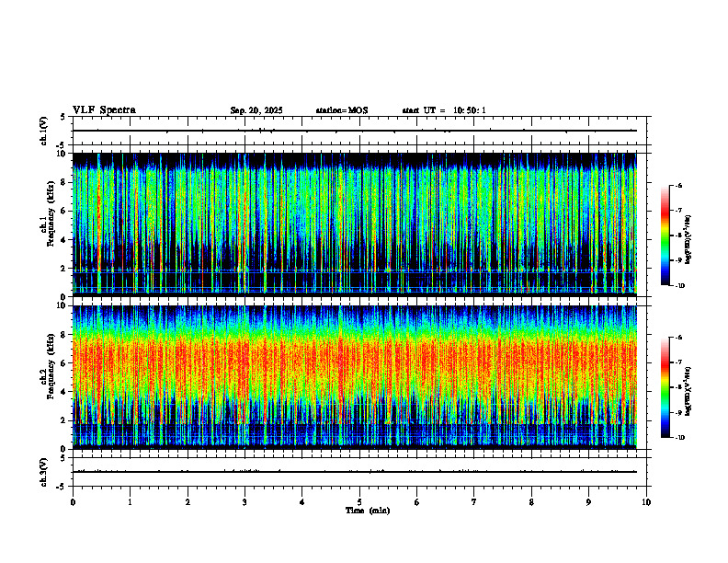Viewport: 728px width, 563px height.
Task: Click the "-9" tick on ch.2 colorbar
Action: tap(678, 412)
